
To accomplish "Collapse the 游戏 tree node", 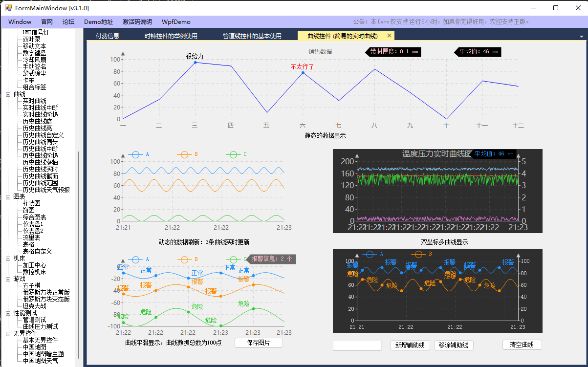I will coord(8,279).
